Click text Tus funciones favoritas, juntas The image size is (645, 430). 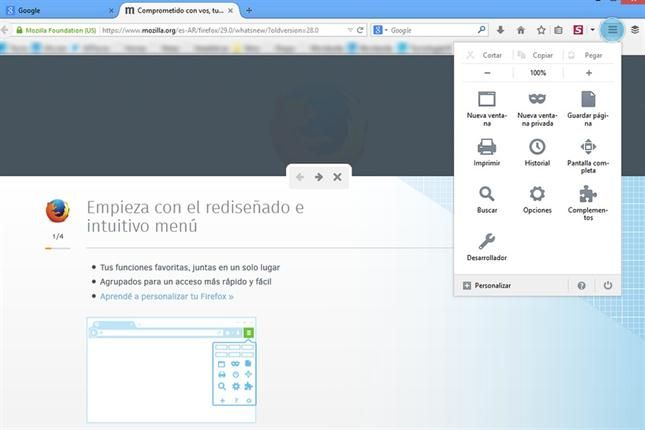point(190,267)
